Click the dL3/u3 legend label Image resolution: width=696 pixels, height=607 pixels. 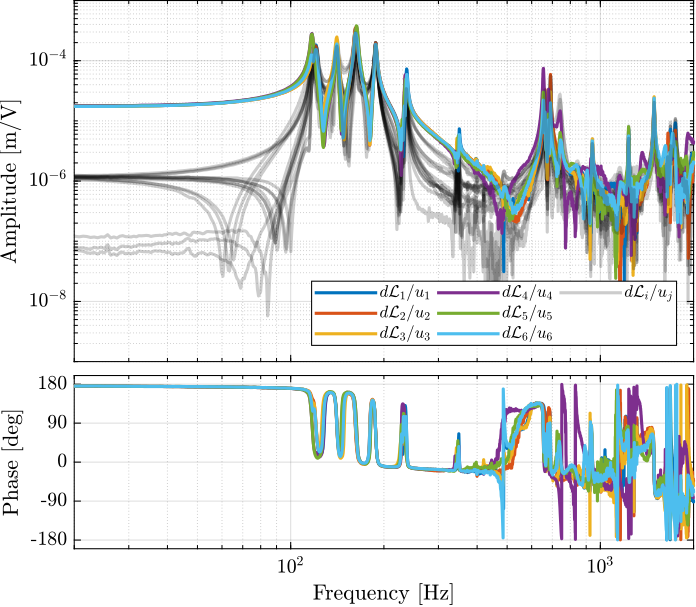[404, 334]
